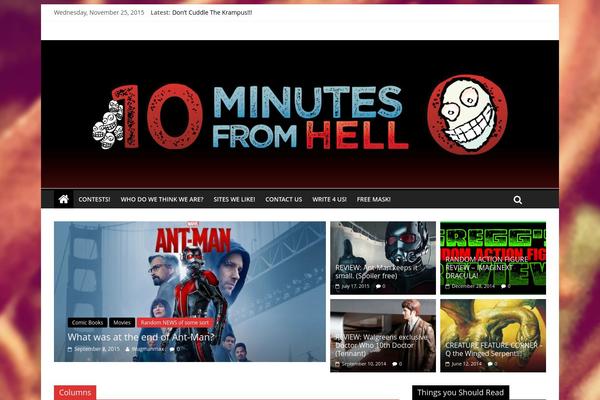
Task: Click comment icon beside July 17, 2015
Action: pos(380,286)
